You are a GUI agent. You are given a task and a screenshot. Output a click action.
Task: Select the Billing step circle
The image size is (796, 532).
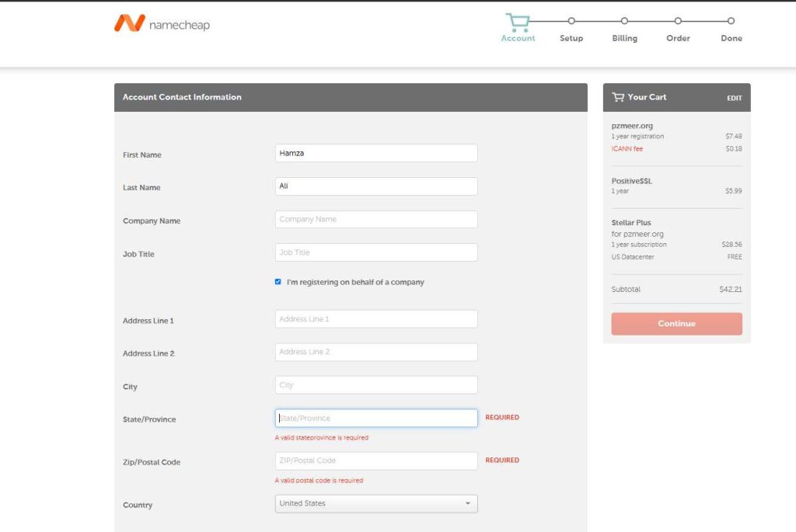pos(624,21)
